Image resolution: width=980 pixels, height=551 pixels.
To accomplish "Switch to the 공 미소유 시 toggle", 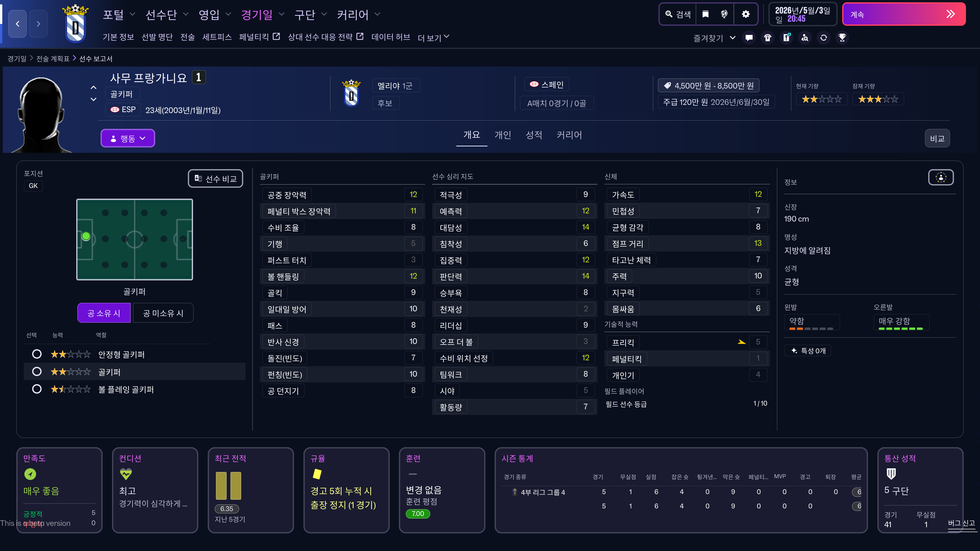I will [163, 313].
